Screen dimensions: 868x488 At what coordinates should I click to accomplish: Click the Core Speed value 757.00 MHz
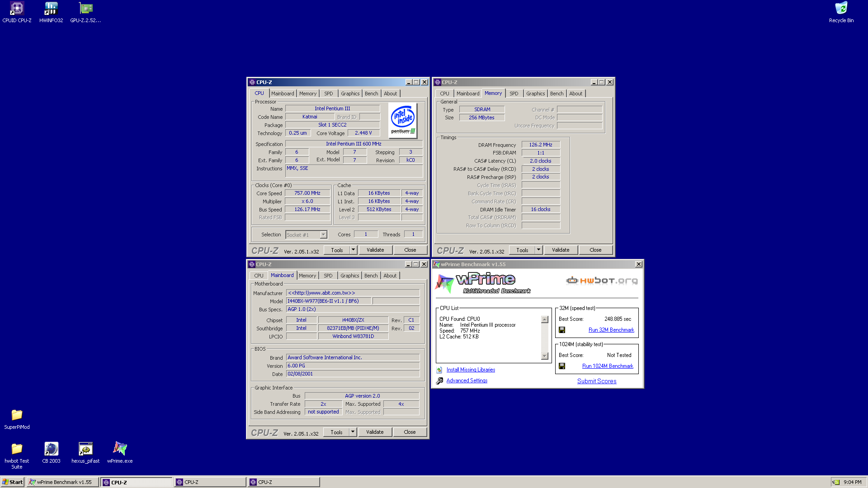(x=307, y=193)
